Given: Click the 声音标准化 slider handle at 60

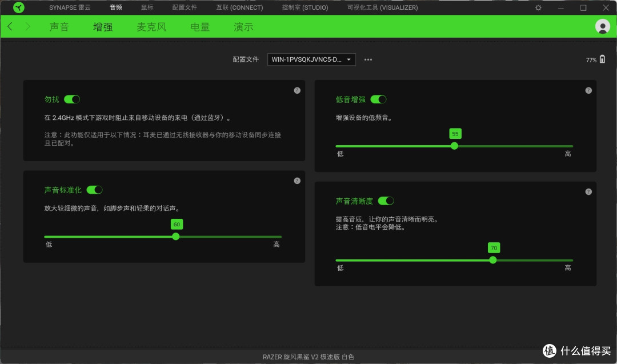Looking at the screenshot, I should [176, 237].
